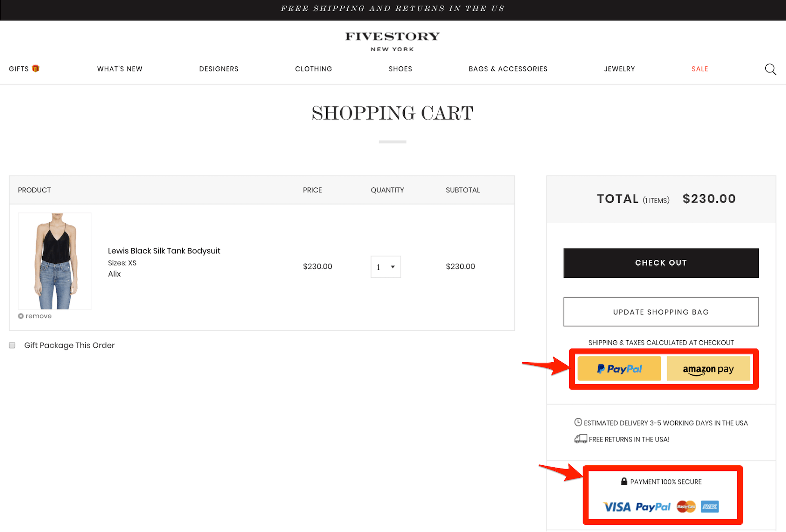Enable Gift Package This Order checkbox
Image resolution: width=786 pixels, height=532 pixels.
coord(12,345)
